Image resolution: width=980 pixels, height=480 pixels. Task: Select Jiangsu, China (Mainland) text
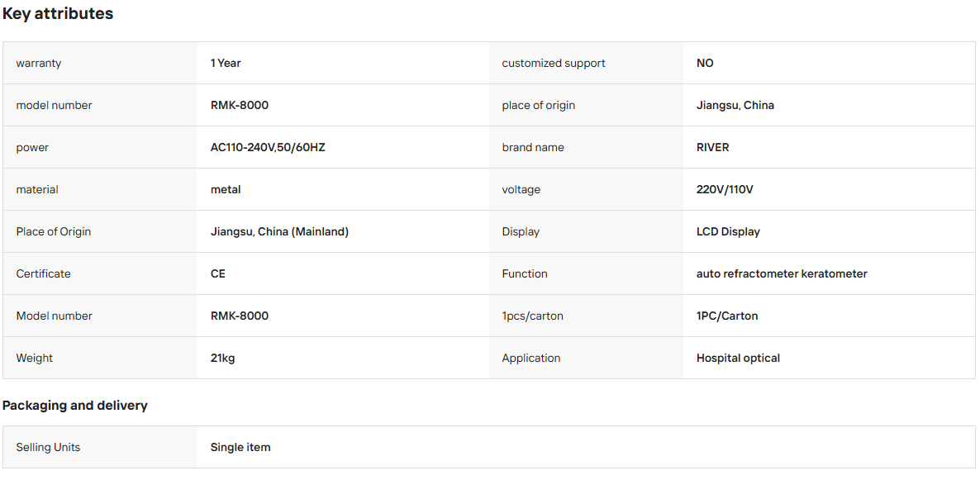pos(279,232)
